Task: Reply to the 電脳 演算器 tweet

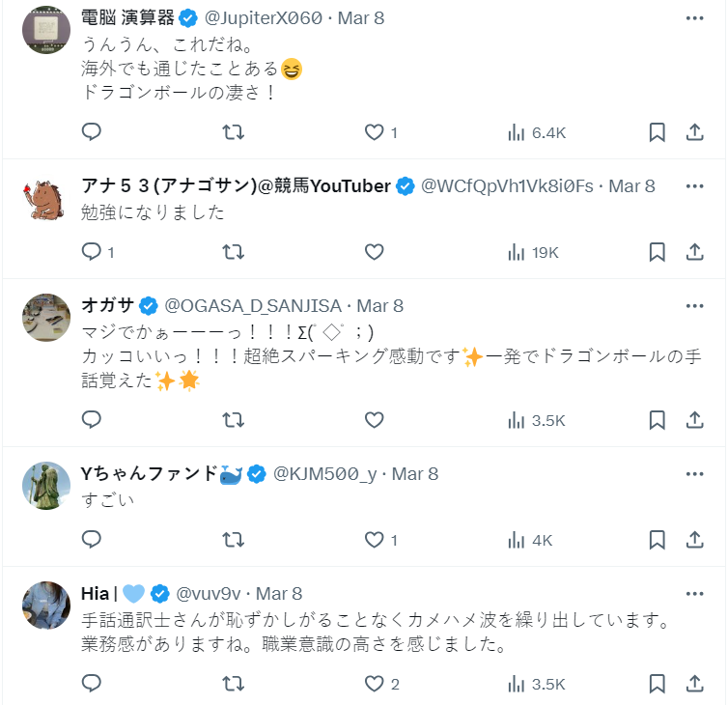Action: pyautogui.click(x=92, y=132)
